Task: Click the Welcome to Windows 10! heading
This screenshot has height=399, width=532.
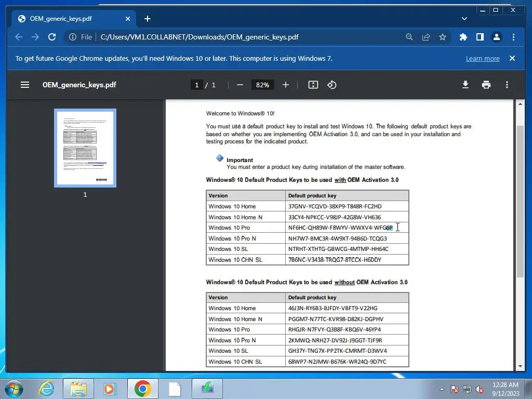Action: coord(240,113)
